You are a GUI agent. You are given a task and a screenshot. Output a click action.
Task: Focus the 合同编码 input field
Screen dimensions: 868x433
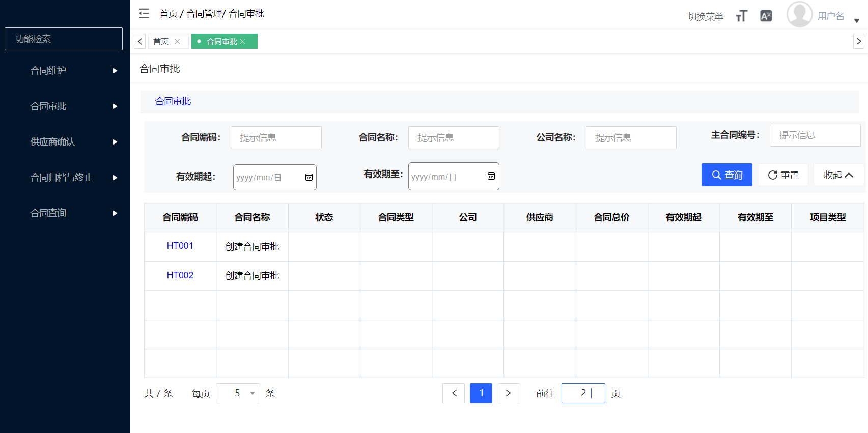pyautogui.click(x=276, y=137)
